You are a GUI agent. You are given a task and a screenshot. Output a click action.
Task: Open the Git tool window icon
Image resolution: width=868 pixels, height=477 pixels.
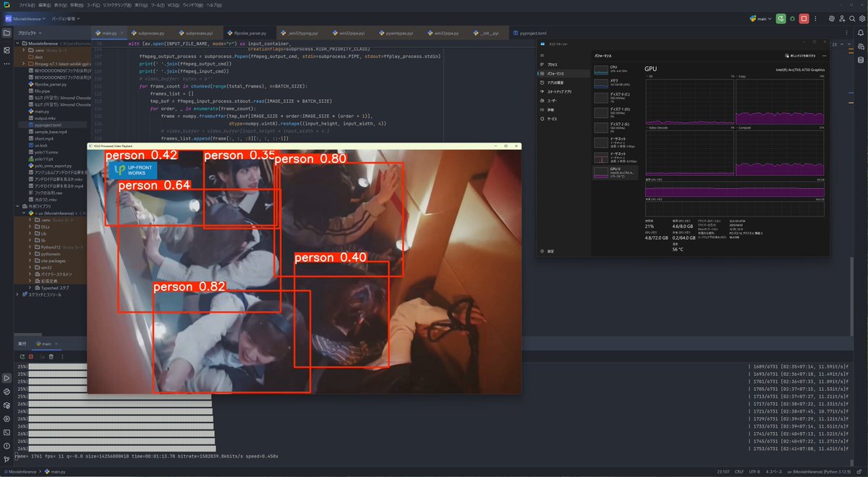coord(7,459)
